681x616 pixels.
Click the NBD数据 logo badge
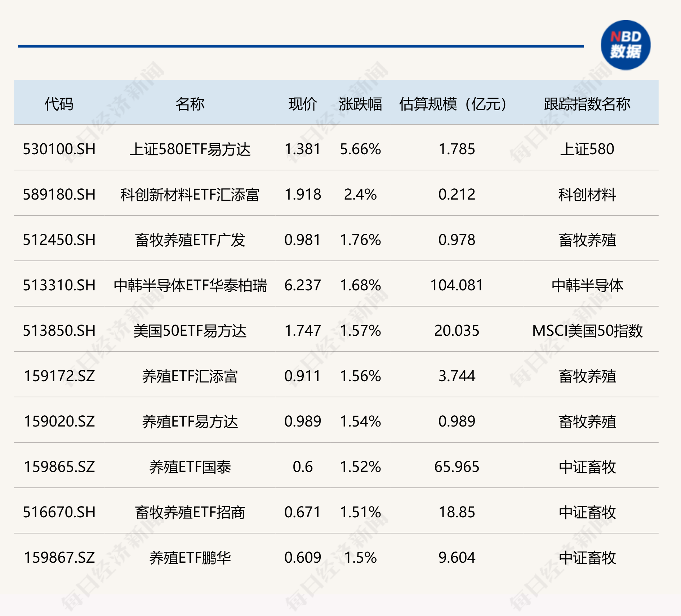pyautogui.click(x=626, y=45)
